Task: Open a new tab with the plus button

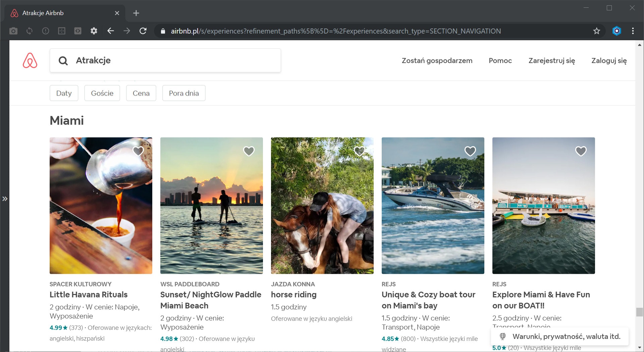Action: click(136, 13)
